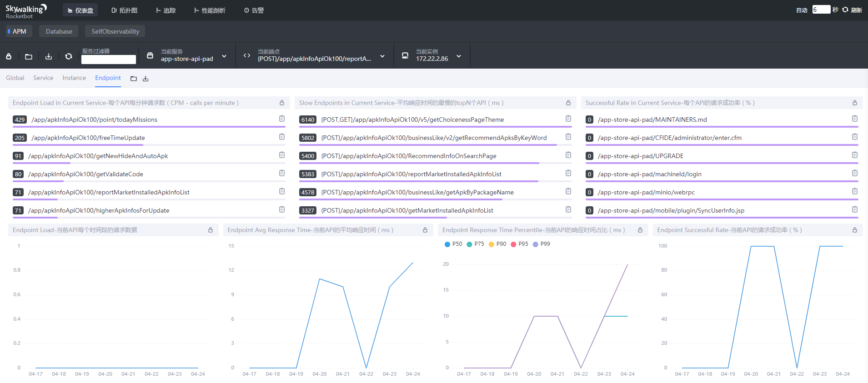
Task: Click the lock icon on the Successful Rate in Current Service panel
Action: (x=855, y=103)
